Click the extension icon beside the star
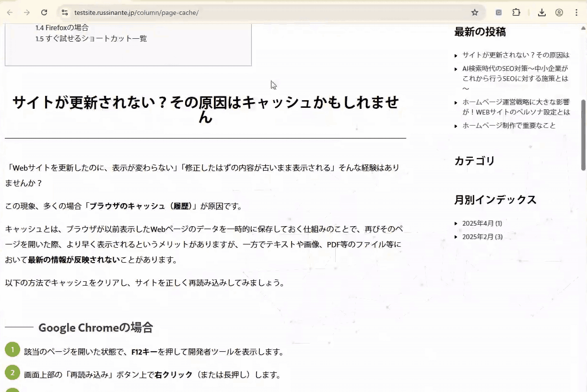The image size is (587, 392). pos(499,12)
